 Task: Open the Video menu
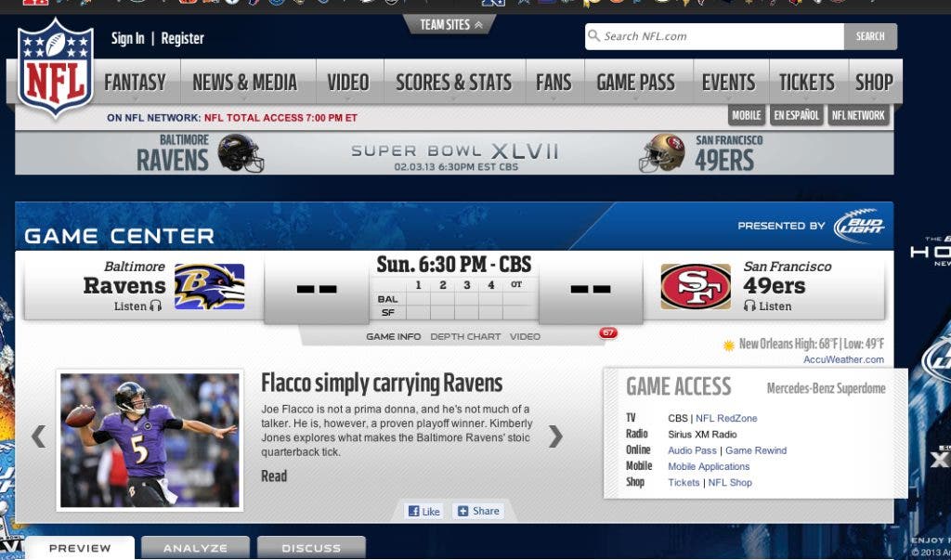348,82
